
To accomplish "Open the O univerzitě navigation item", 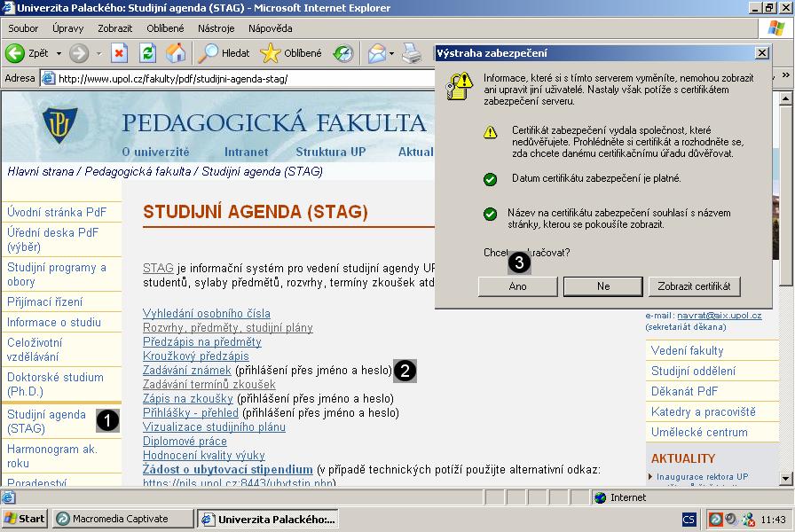I will [155, 152].
